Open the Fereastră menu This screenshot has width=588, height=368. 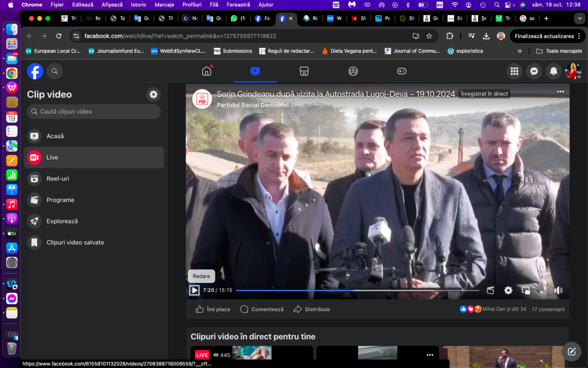point(238,5)
